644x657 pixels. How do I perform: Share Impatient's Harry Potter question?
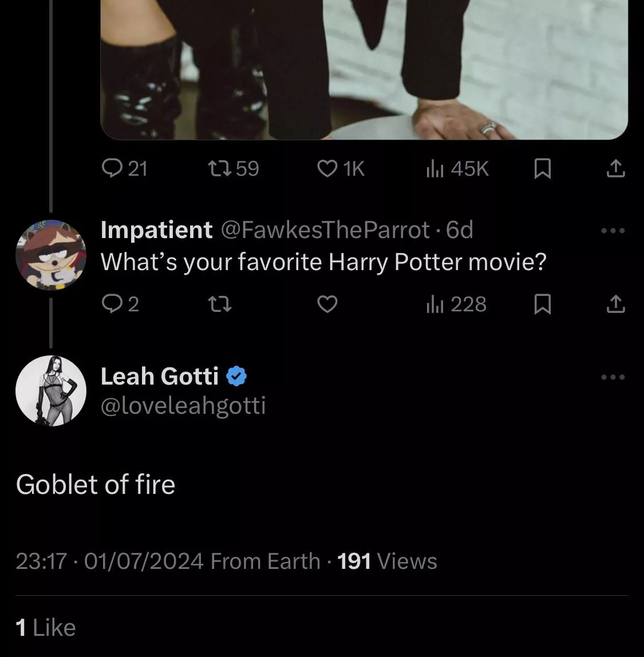tap(615, 304)
